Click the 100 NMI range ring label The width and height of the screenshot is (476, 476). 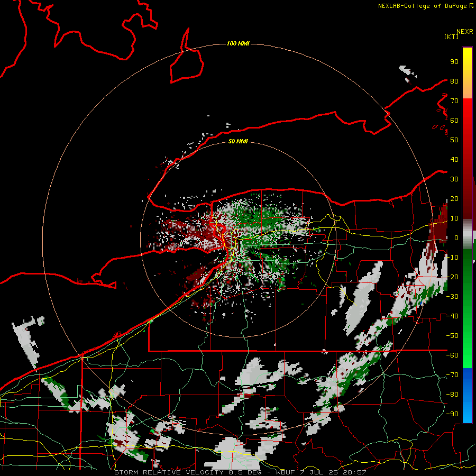(x=238, y=44)
